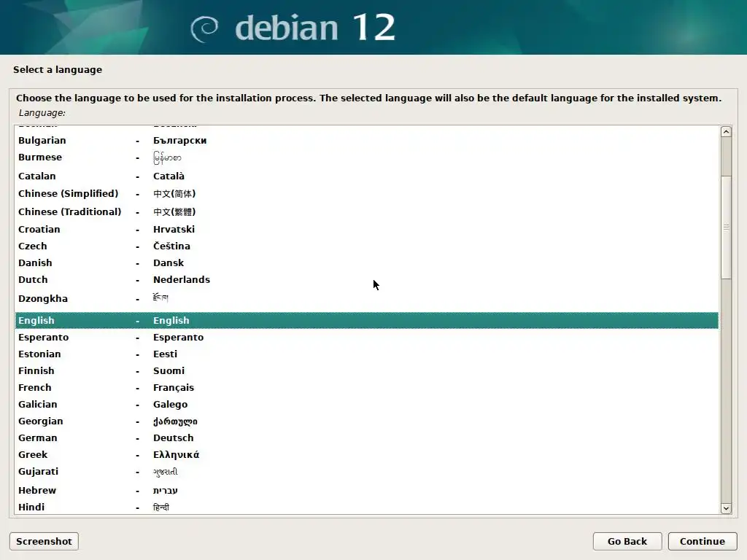This screenshot has width=747, height=560.
Task: Select Burmese language row
Action: click(366, 157)
